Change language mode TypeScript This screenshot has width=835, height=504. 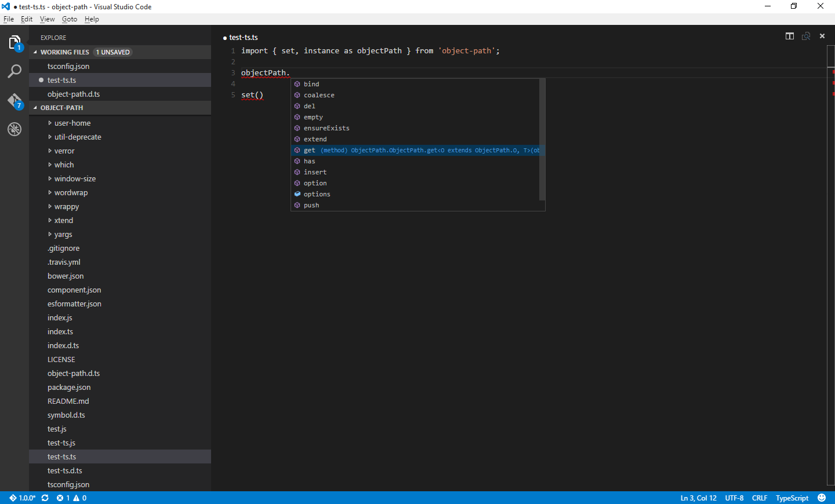click(792, 498)
